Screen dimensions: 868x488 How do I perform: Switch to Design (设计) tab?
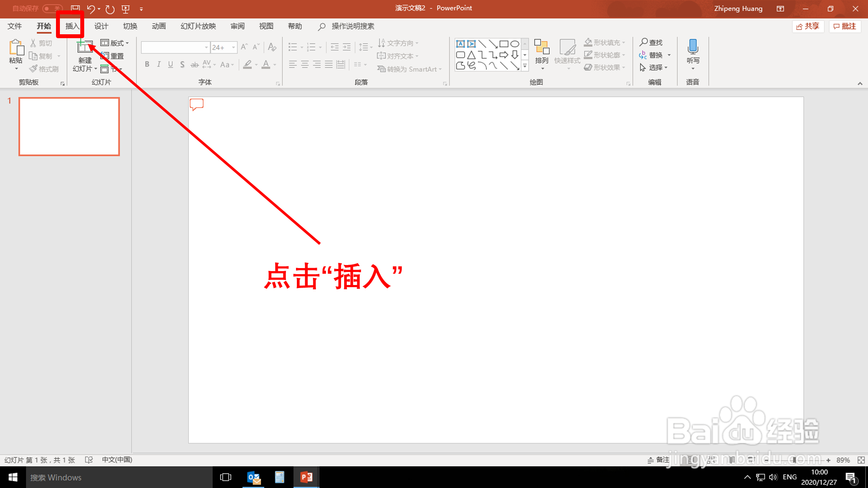pyautogui.click(x=101, y=26)
